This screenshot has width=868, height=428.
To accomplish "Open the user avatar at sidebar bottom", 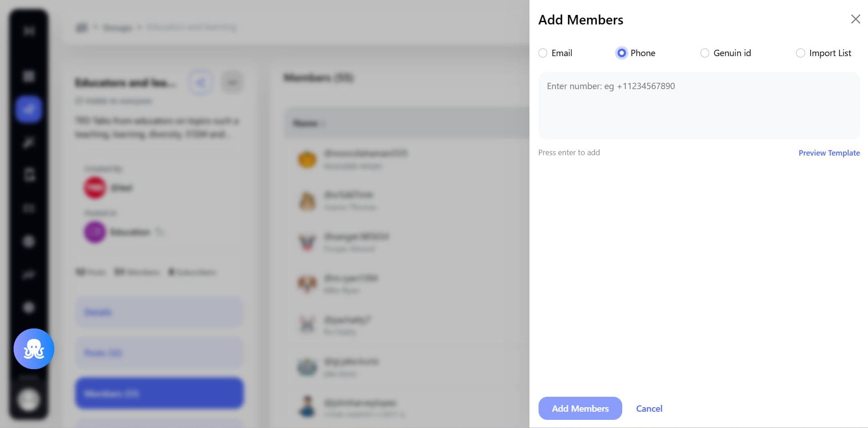I will coord(29,399).
